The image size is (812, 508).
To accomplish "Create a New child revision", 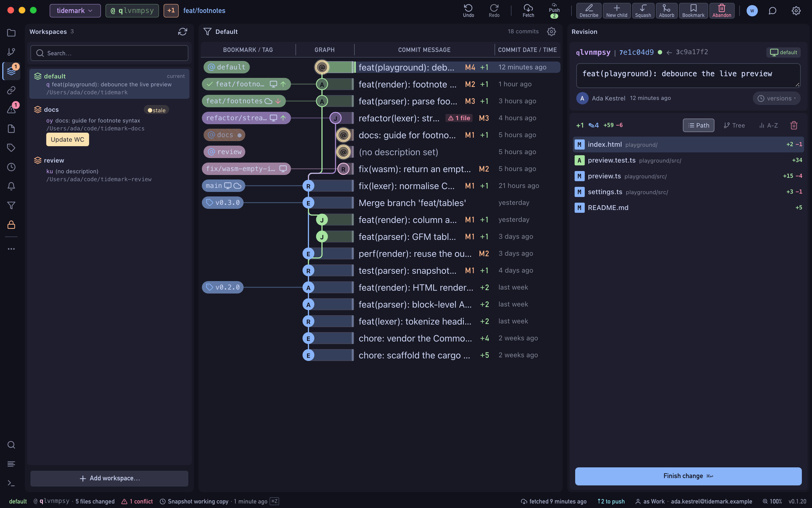I will coord(616,10).
